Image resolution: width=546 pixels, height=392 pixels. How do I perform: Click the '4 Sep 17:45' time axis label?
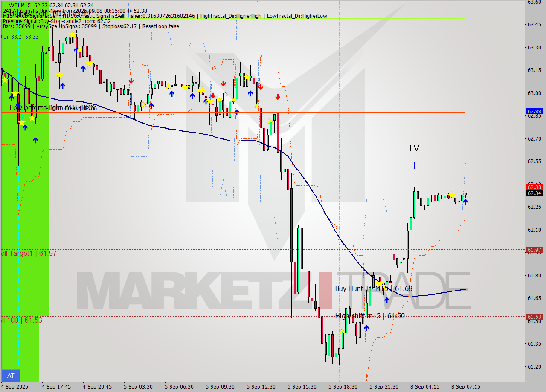click(x=56, y=386)
